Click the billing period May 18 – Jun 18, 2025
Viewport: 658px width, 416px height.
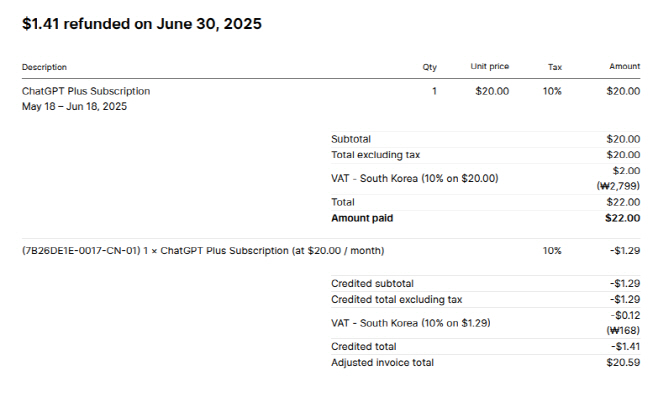74,106
